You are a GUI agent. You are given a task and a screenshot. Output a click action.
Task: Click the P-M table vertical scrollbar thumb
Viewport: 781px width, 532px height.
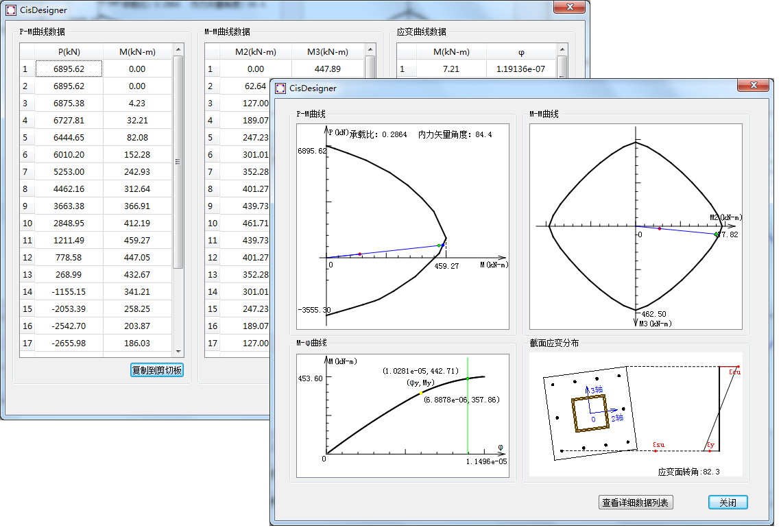[178, 161]
